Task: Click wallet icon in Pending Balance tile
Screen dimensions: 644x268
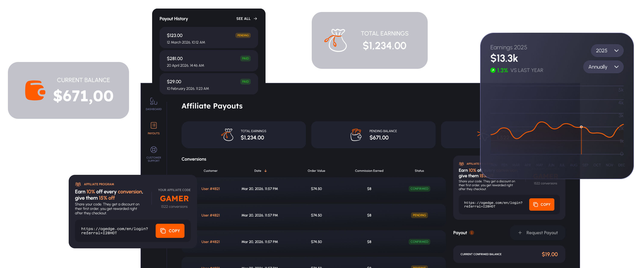Action: [x=356, y=135]
